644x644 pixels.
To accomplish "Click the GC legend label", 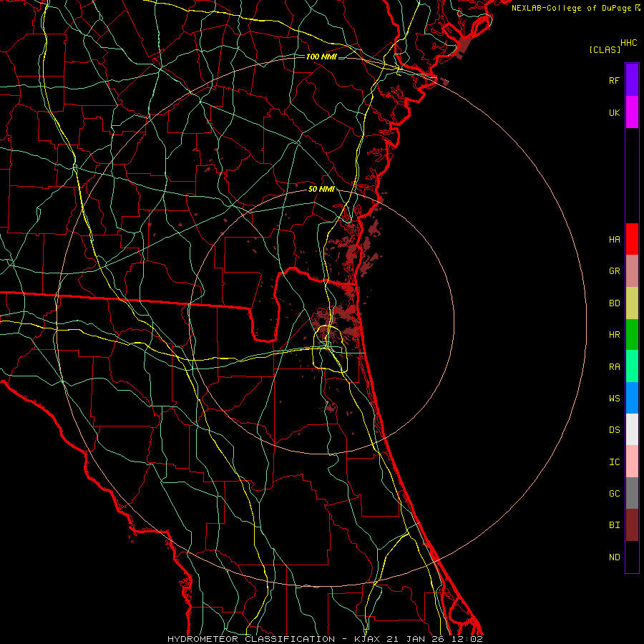I will click(614, 493).
